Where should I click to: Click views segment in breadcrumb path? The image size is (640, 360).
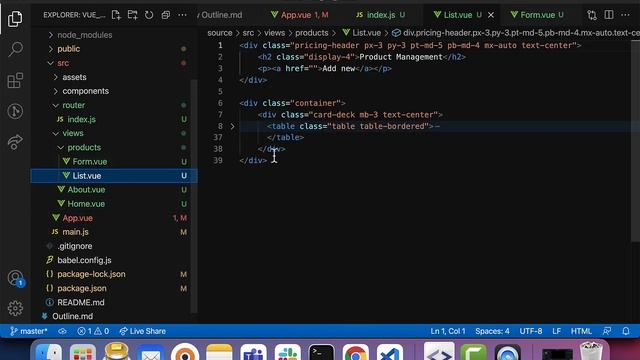click(x=274, y=33)
